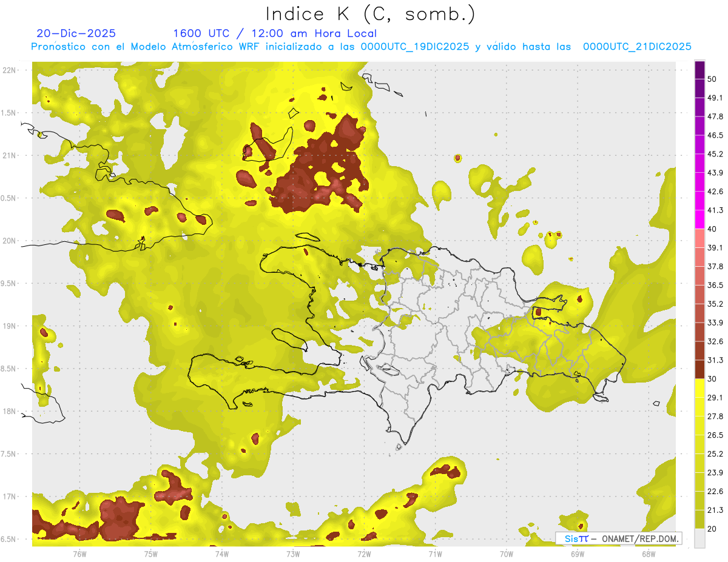
Task: Click the '21N' latitude label
Action: point(10,156)
